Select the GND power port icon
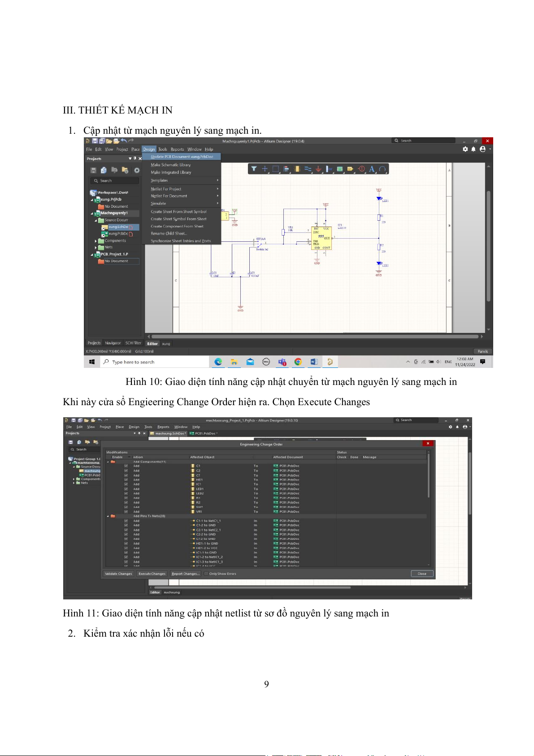Image resolution: width=534 pixels, height=756 pixels. tap(318, 169)
